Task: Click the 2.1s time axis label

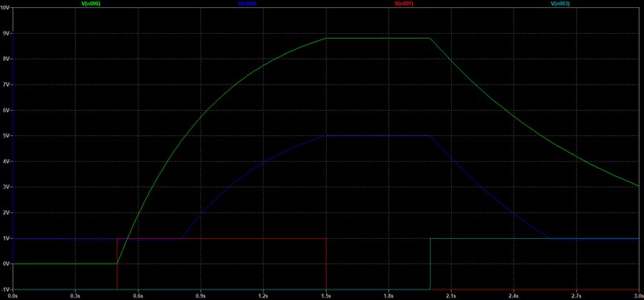Action: coord(452,295)
